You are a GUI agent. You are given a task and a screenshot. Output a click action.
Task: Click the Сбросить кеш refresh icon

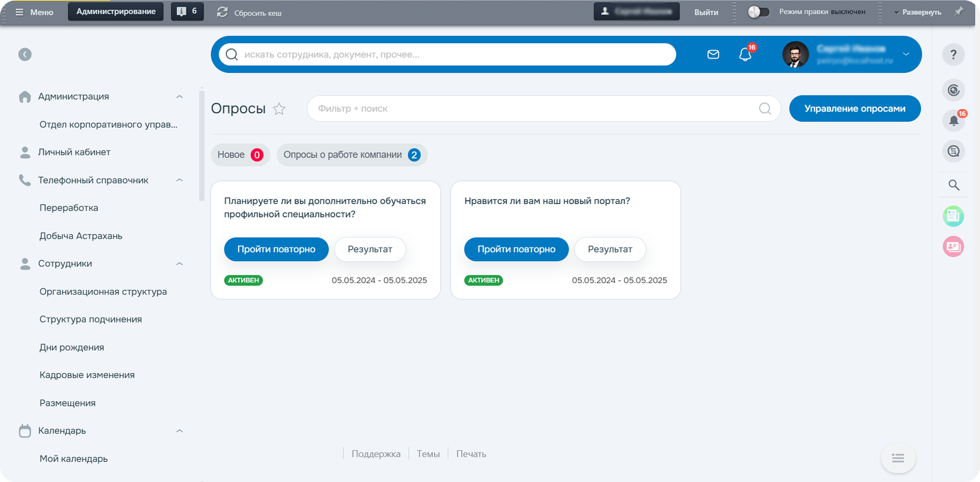pos(222,12)
